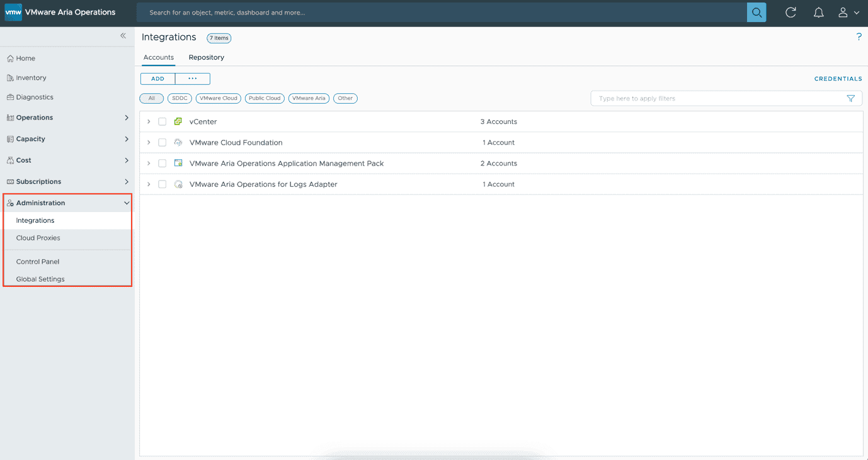Switch to the Repository tab
This screenshot has height=460, width=868.
point(206,57)
